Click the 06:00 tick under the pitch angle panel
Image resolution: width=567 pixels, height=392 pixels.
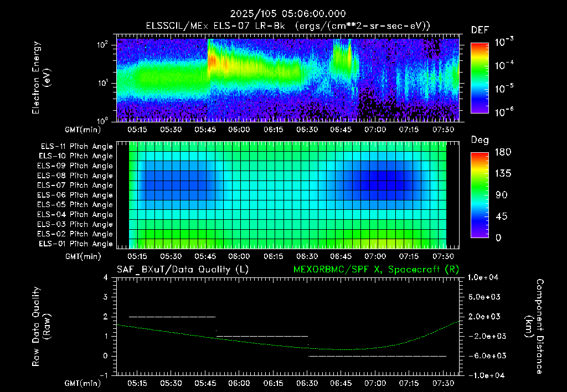click(x=239, y=256)
